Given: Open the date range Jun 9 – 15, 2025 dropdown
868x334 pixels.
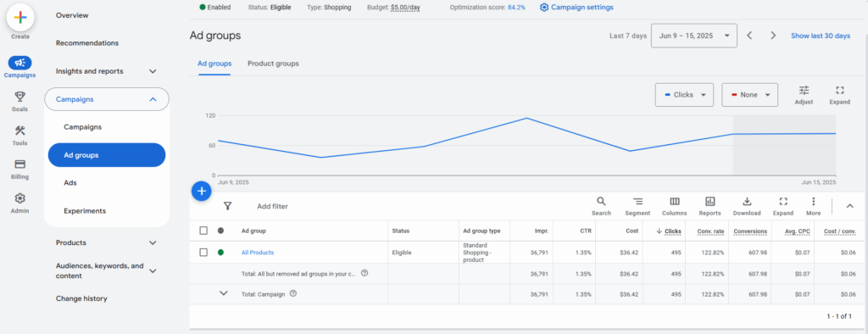Looking at the screenshot, I should (694, 36).
